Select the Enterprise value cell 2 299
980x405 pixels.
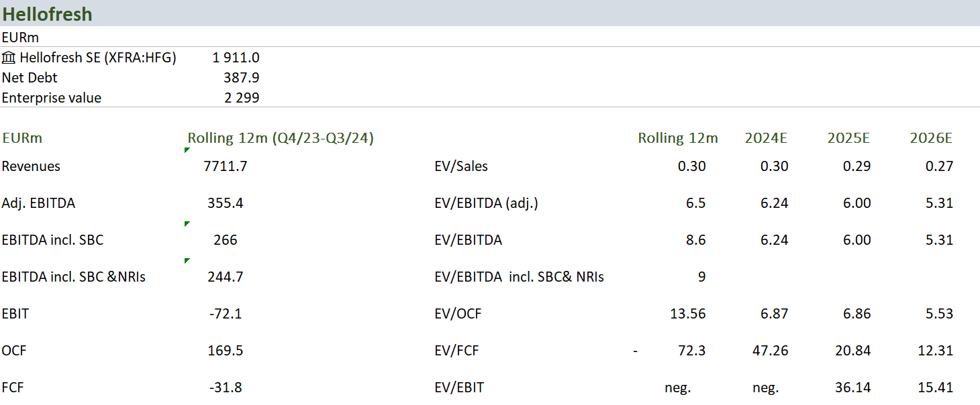241,98
